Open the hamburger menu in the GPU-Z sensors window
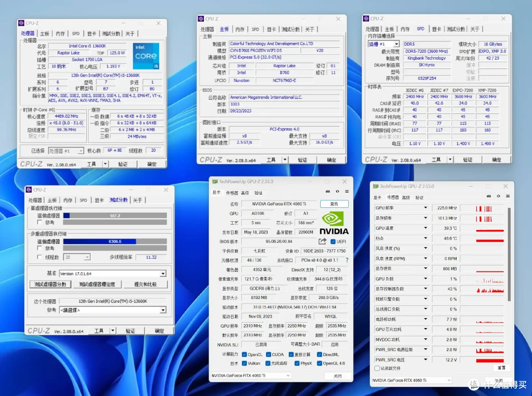532x396 pixels. [x=508, y=196]
